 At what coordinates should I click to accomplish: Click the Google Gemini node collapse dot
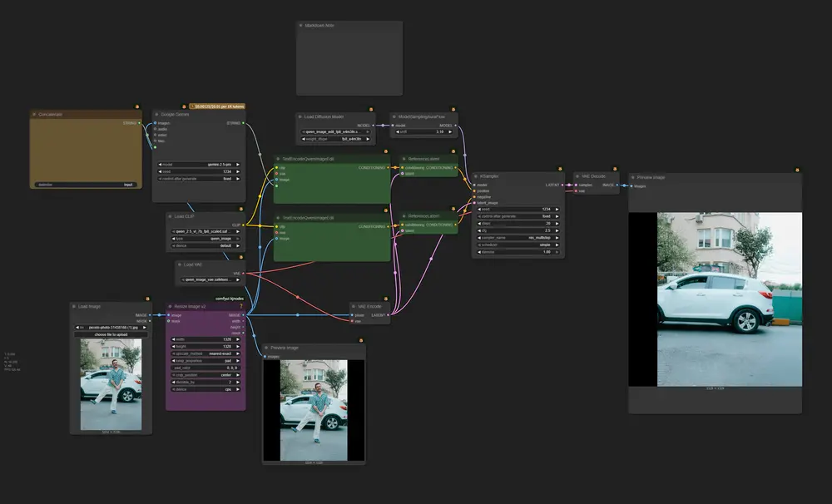point(156,114)
